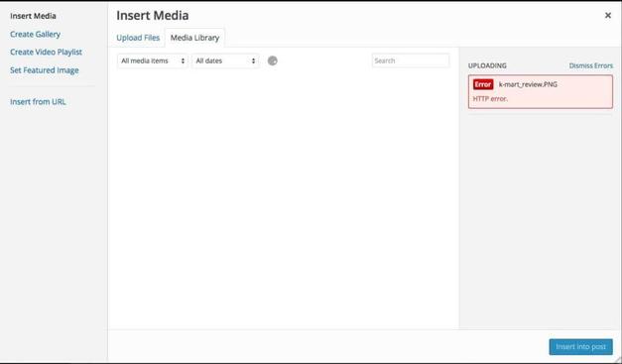Select Set Featured Image

pyautogui.click(x=45, y=70)
